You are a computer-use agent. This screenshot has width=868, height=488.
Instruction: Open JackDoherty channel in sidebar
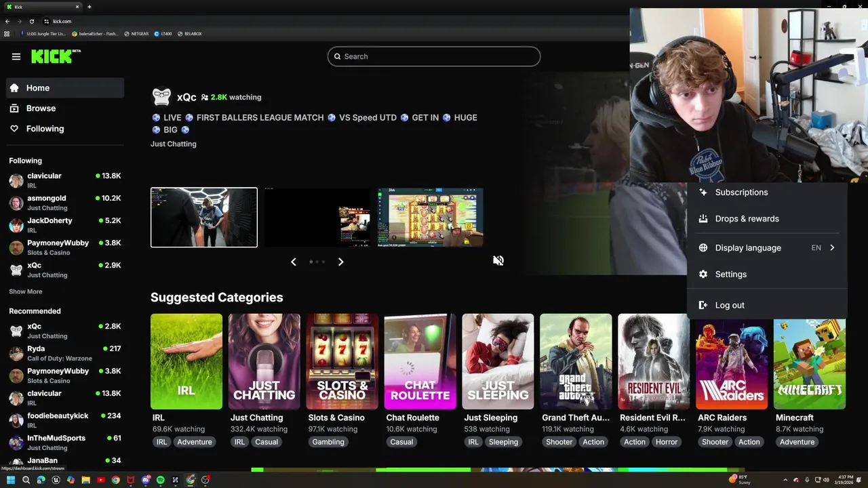tap(65, 225)
